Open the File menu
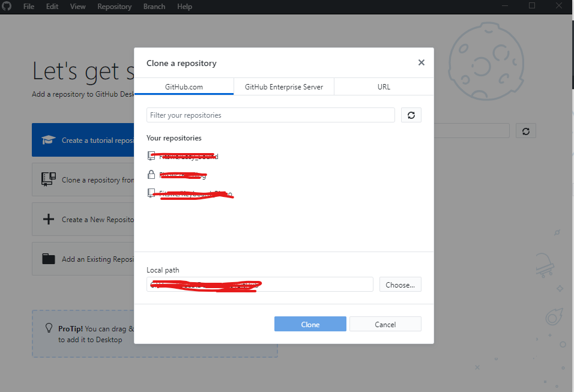 pyautogui.click(x=29, y=7)
